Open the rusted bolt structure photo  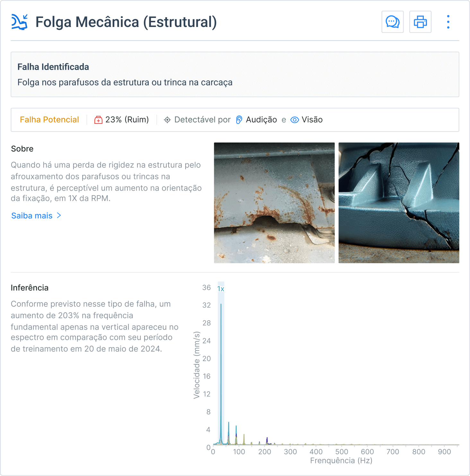(x=274, y=203)
